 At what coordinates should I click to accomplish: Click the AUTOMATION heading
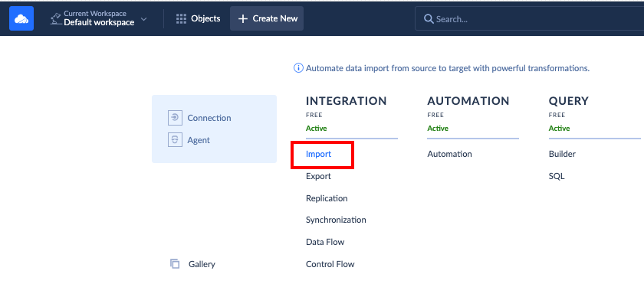pyautogui.click(x=468, y=101)
